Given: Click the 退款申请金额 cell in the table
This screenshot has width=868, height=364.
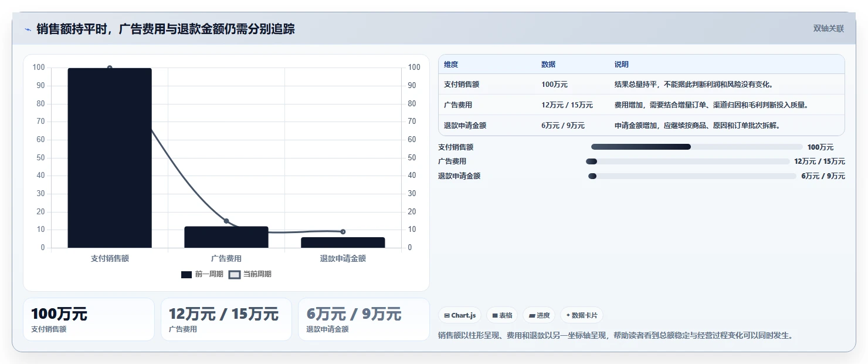Looking at the screenshot, I should pos(465,126).
